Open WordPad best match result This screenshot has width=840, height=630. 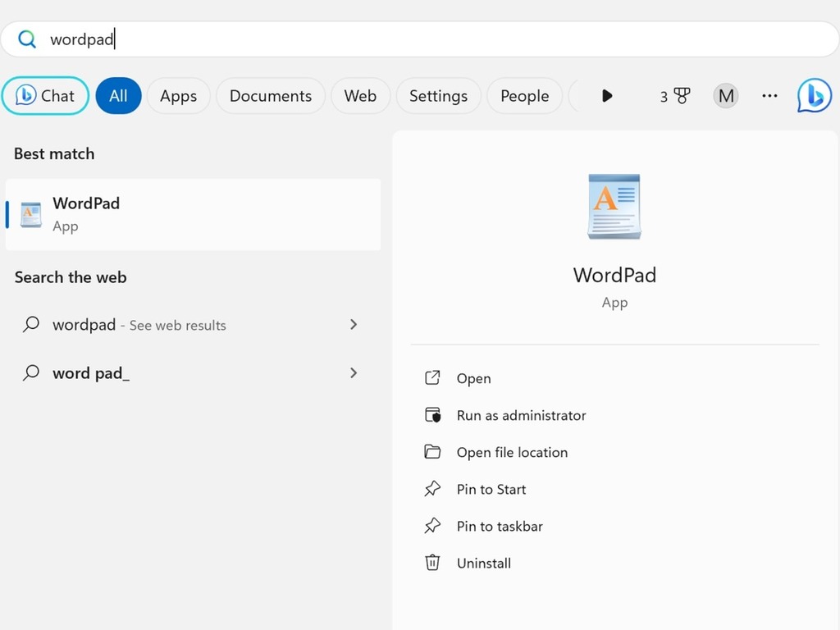193,214
